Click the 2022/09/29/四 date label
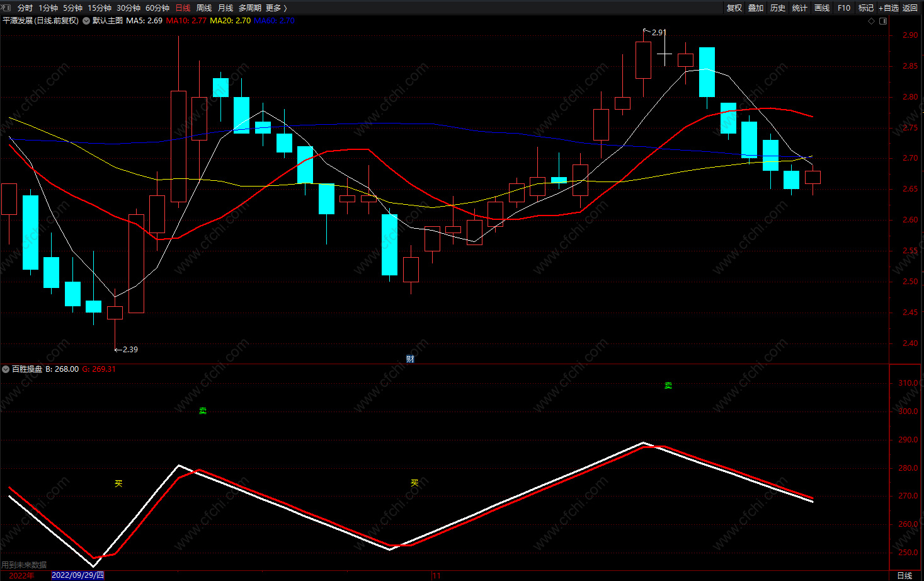This screenshot has height=581, width=924. [x=77, y=575]
